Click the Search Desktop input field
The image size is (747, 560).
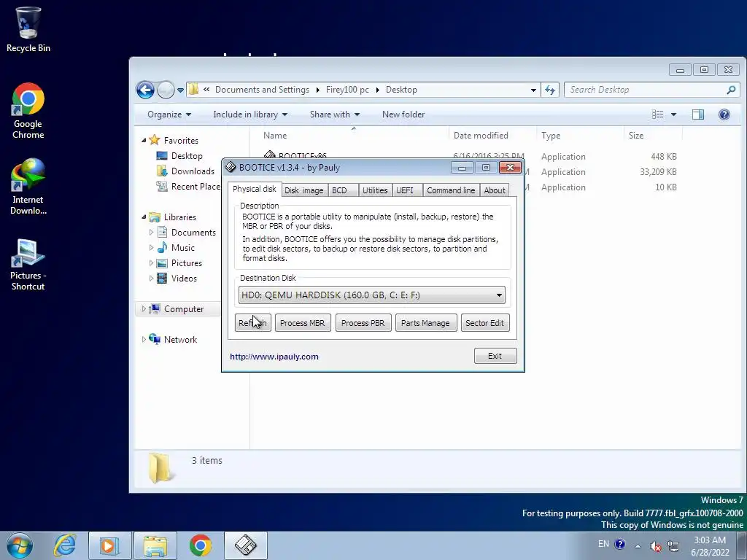(x=646, y=90)
